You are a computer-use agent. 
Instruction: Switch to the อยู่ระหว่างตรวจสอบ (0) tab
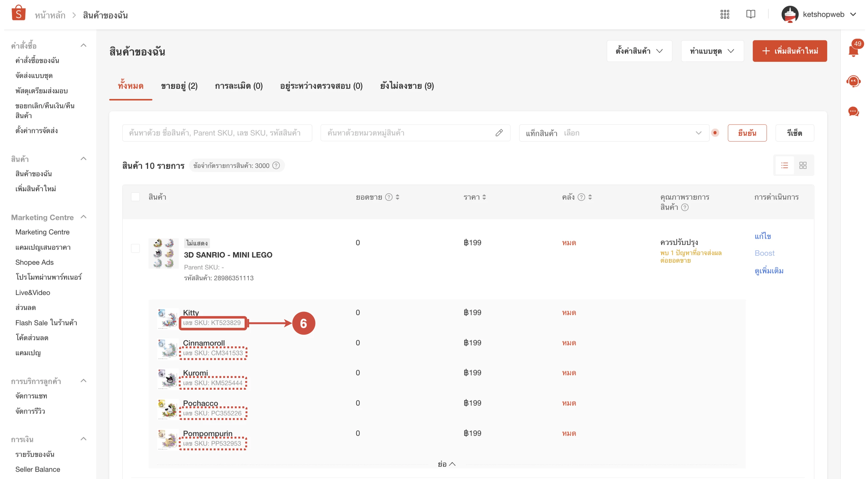[321, 86]
